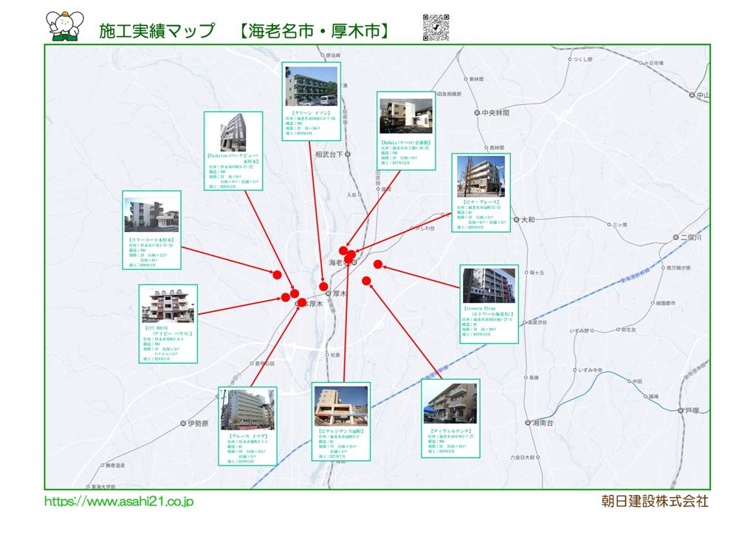The image size is (756, 535).
Task: Click the 東海道新幹線 line label
Action: click(x=635, y=276)
